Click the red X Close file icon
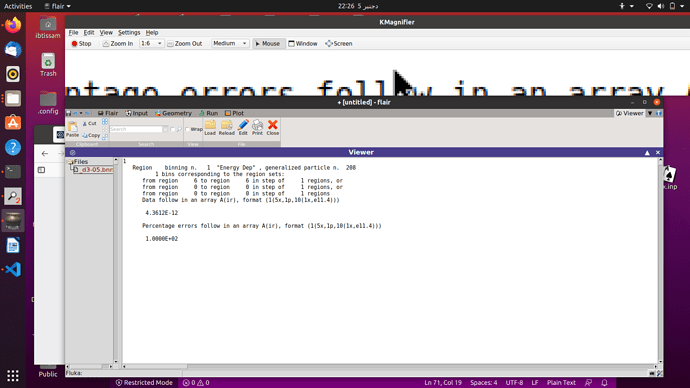Viewport: 690px width, 388px height. [x=272, y=127]
